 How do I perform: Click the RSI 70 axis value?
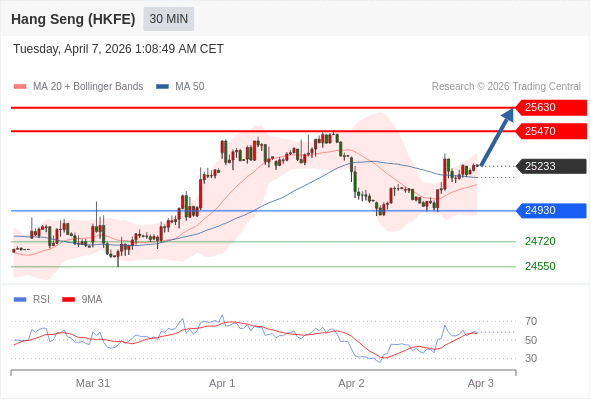[531, 321]
